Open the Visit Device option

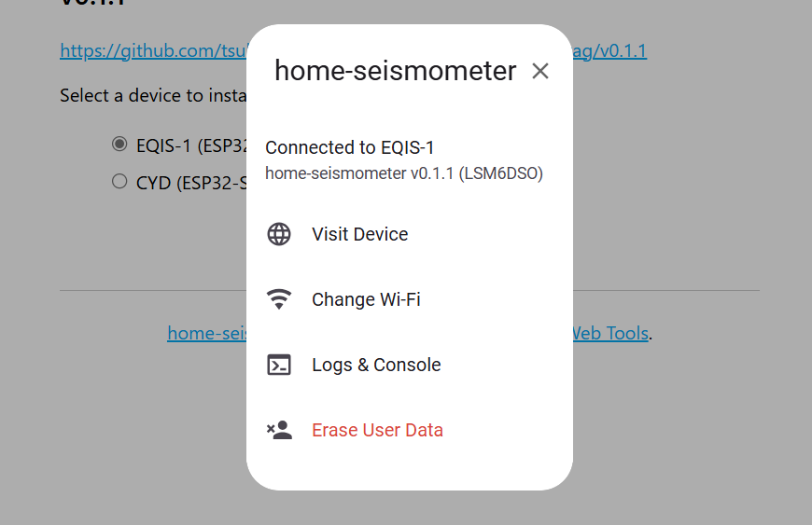[359, 234]
